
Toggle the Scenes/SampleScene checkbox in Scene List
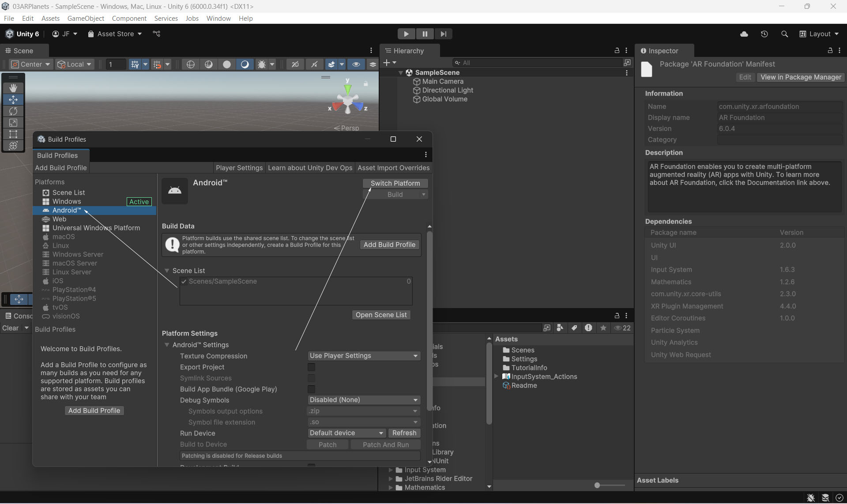184,282
